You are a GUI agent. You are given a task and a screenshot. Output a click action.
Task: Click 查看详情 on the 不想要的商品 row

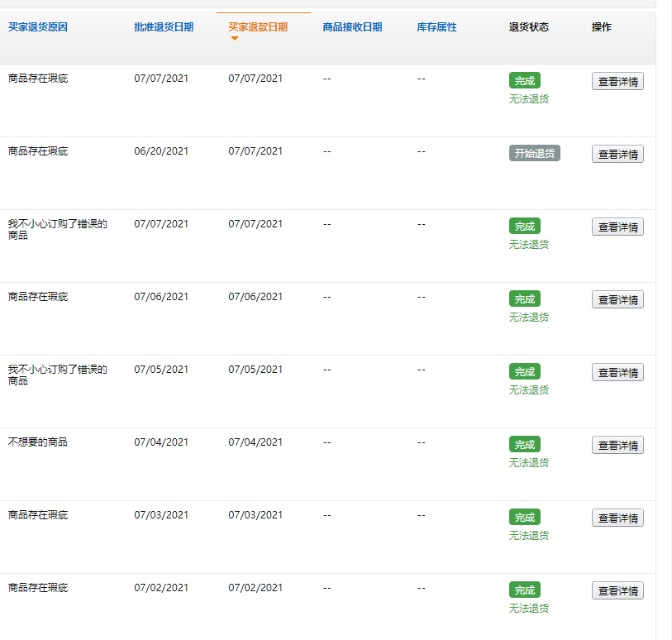[617, 445]
